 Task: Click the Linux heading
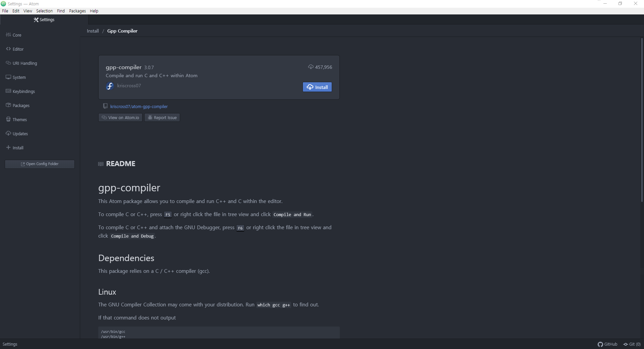click(x=107, y=292)
